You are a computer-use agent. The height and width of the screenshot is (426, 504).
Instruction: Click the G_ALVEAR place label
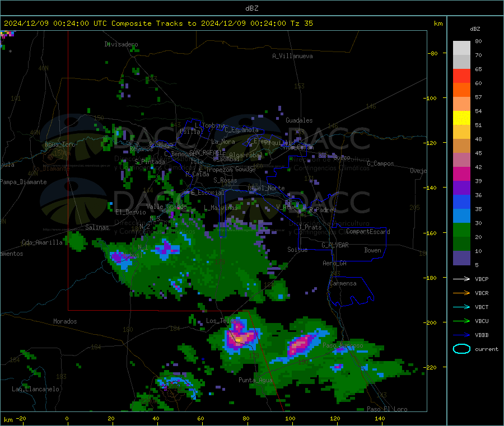[x=335, y=245]
